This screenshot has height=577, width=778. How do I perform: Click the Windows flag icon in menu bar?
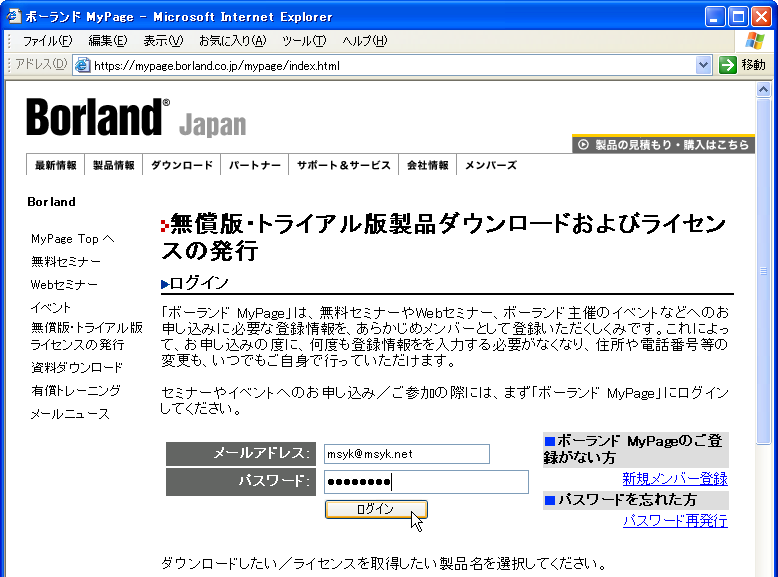[755, 40]
